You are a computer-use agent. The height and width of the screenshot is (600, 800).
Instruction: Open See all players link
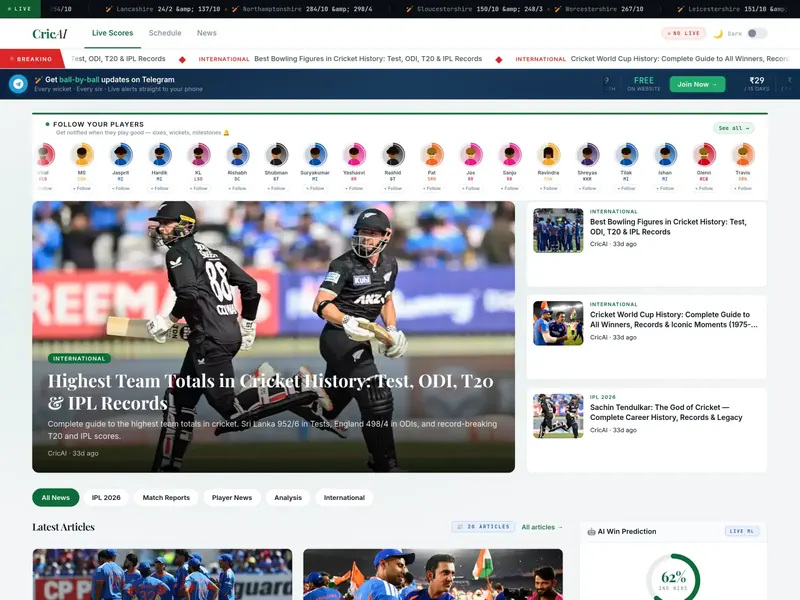coord(734,128)
